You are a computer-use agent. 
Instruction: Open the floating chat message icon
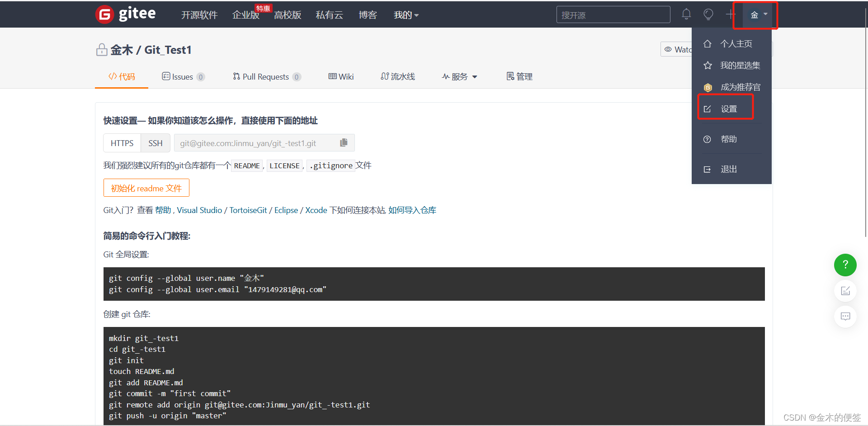click(x=845, y=317)
